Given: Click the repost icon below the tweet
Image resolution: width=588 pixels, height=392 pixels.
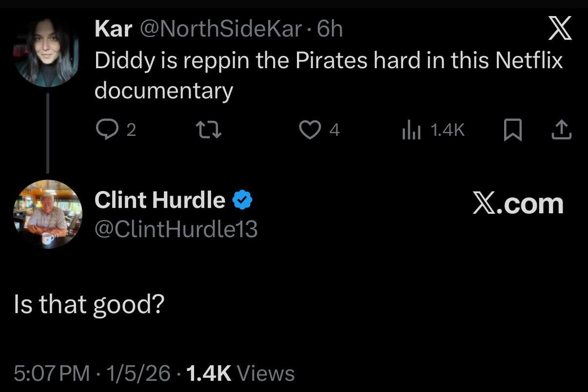Looking at the screenshot, I should [x=209, y=129].
